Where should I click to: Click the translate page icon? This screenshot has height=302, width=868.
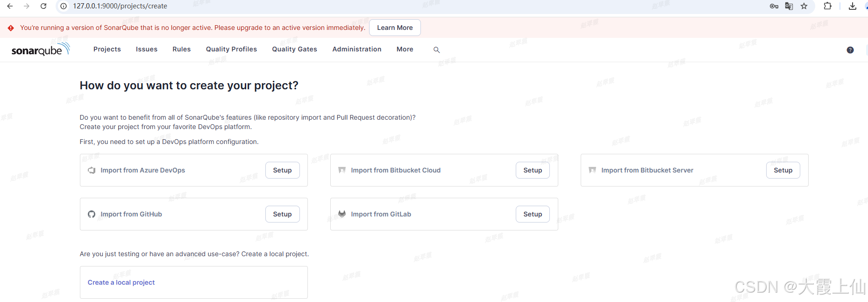click(789, 6)
